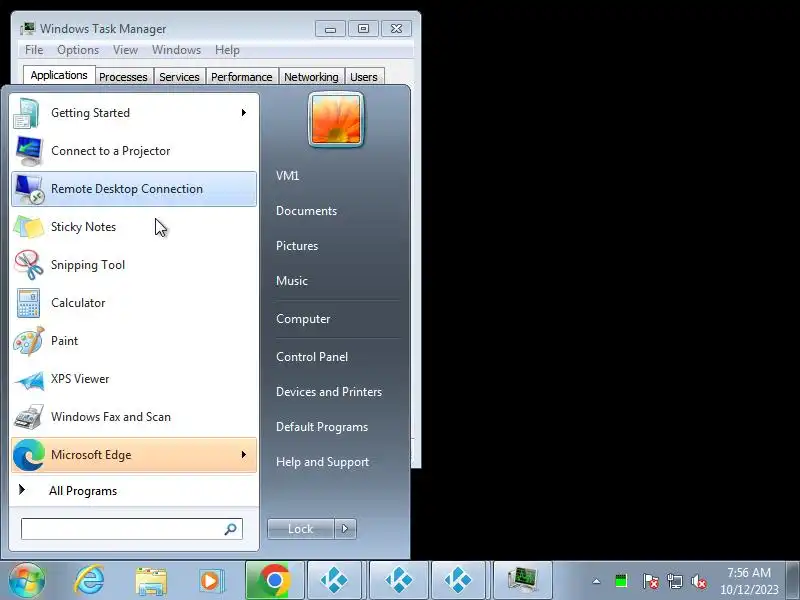
Task: Open Default Programs
Action: tap(322, 427)
